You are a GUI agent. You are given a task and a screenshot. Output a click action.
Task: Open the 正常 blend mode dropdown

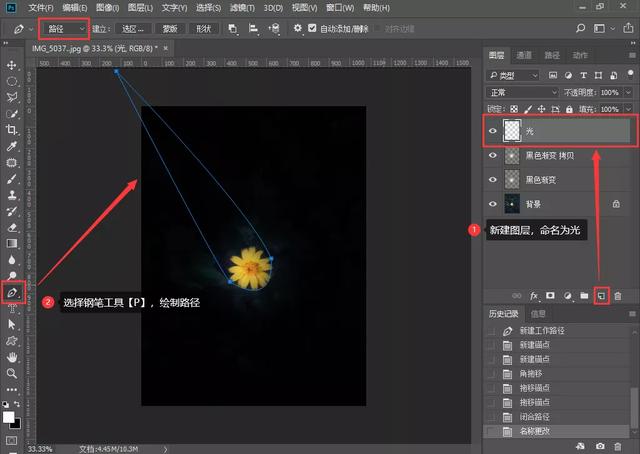522,92
